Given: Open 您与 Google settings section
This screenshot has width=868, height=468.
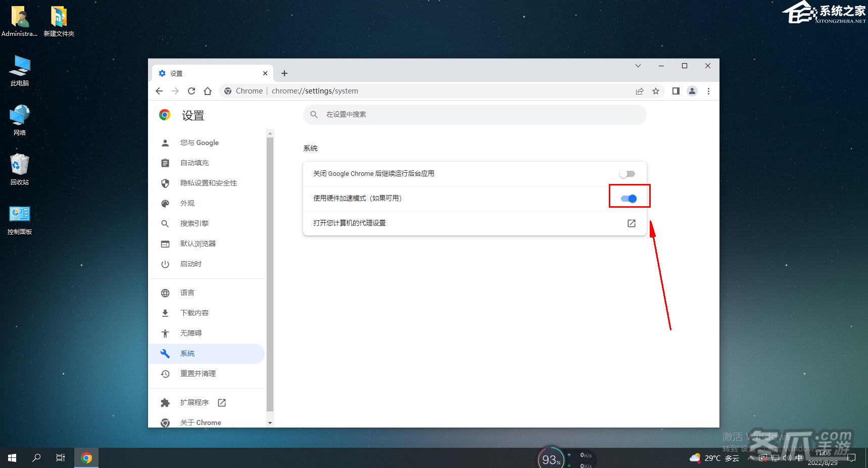Looking at the screenshot, I should point(207,143).
